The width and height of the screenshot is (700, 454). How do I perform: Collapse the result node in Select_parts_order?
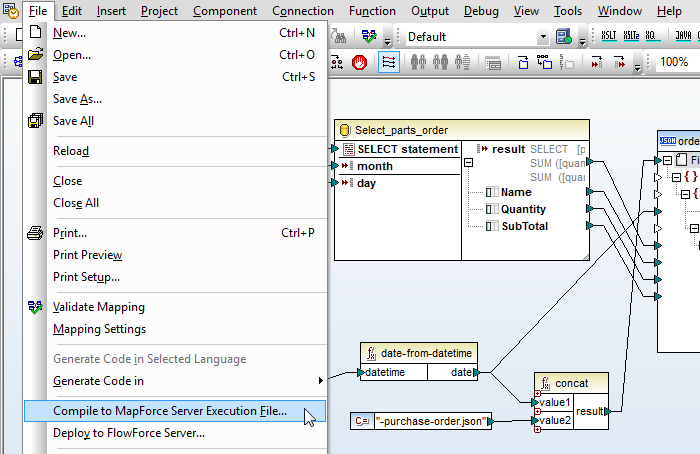pos(467,163)
